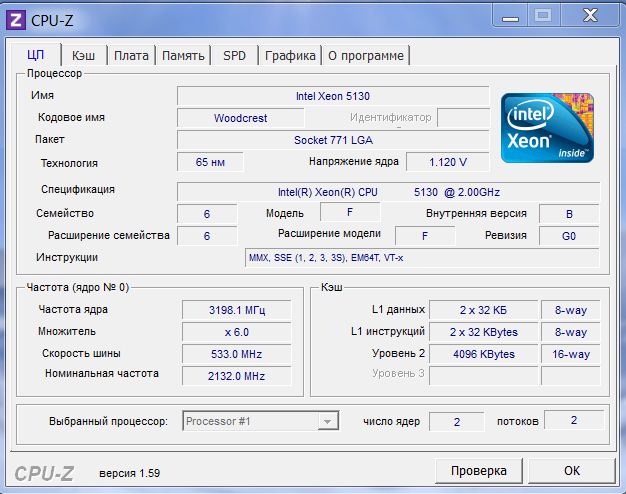The width and height of the screenshot is (626, 494).
Task: Click the Модель value F
Action: (350, 212)
